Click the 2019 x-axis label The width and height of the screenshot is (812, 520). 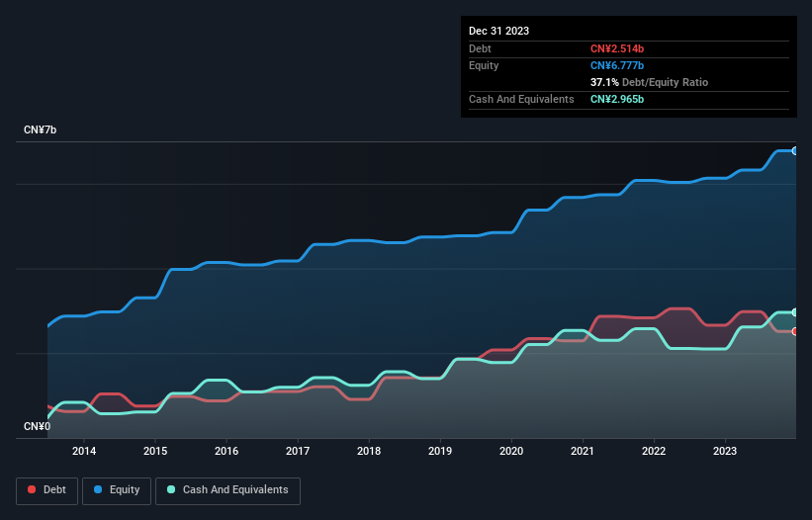[x=440, y=451]
